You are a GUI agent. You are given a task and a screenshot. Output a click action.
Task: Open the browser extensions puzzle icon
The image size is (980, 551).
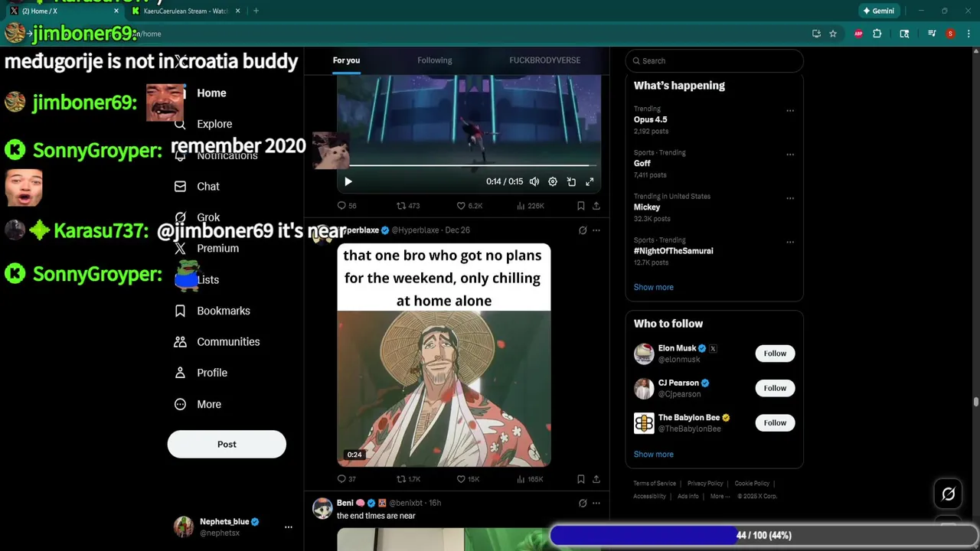click(x=877, y=34)
